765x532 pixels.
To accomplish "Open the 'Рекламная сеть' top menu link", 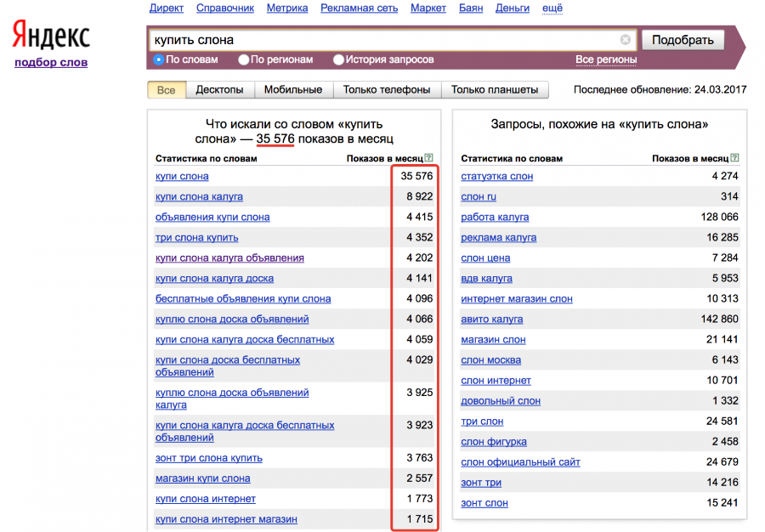I will 359,8.
